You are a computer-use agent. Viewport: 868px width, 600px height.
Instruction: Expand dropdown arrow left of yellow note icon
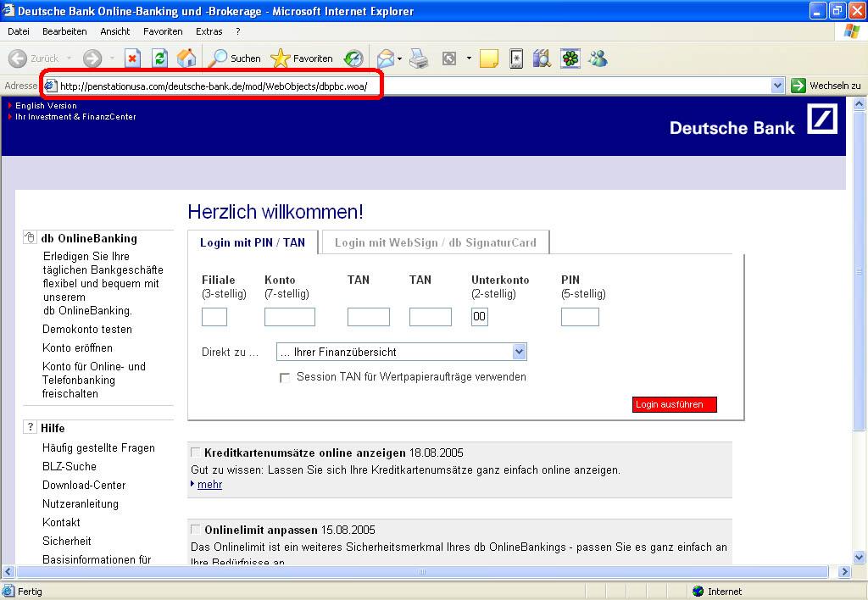click(469, 58)
